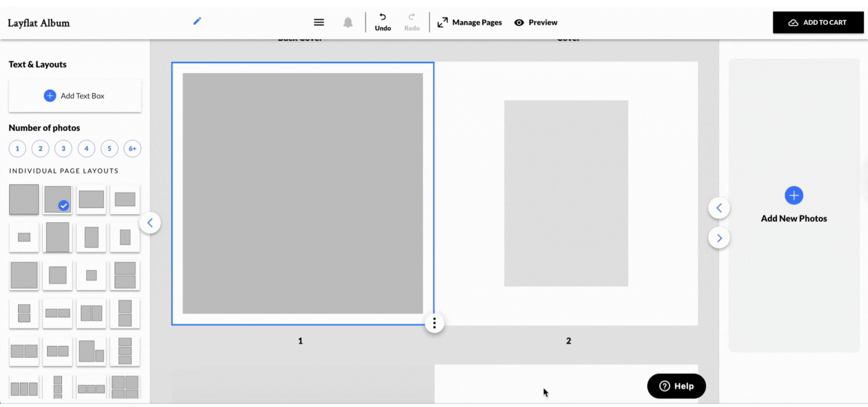Screen dimensions: 868x407
Task: Open the three-dot options menu on page 1
Action: [x=434, y=323]
